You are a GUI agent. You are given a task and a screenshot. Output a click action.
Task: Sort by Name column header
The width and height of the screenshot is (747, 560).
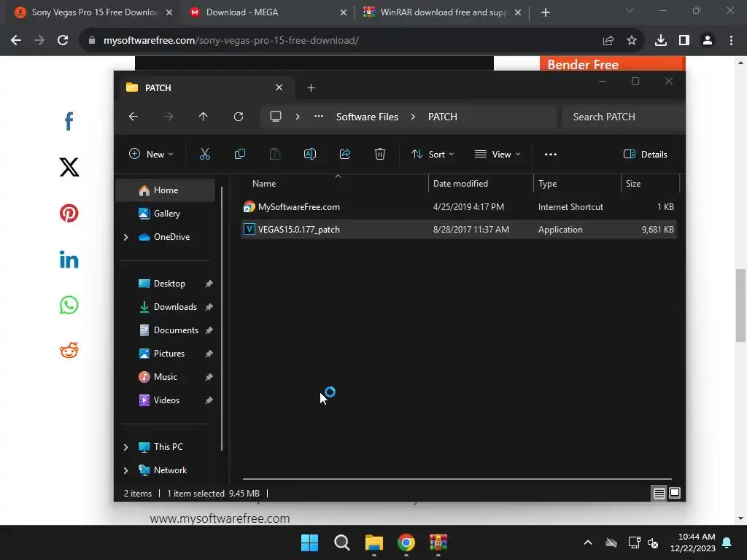pos(337,184)
